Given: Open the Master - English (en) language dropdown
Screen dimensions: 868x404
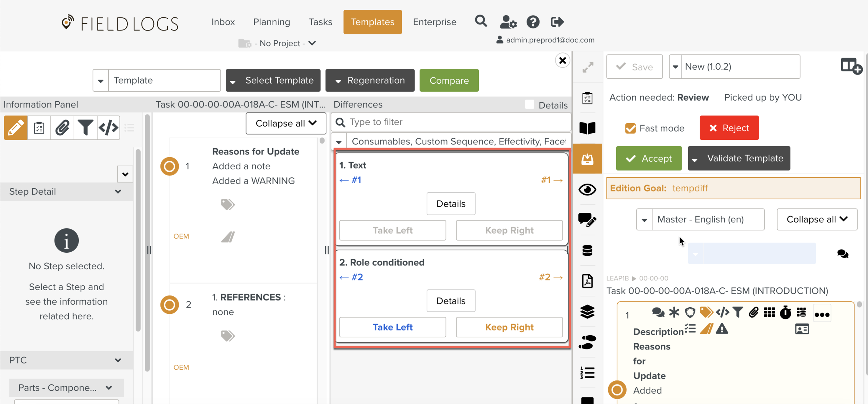Looking at the screenshot, I should (700, 219).
